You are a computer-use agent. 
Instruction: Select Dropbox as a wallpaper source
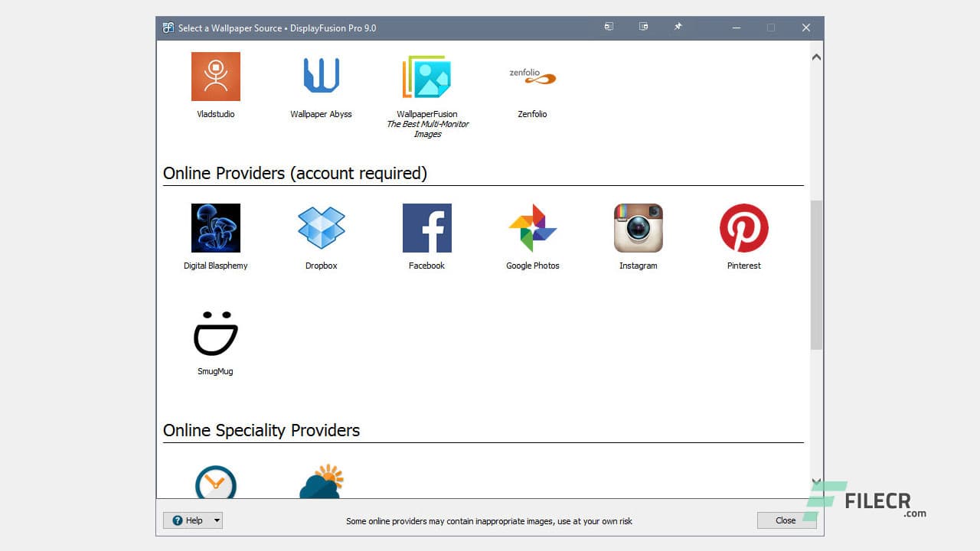[321, 227]
